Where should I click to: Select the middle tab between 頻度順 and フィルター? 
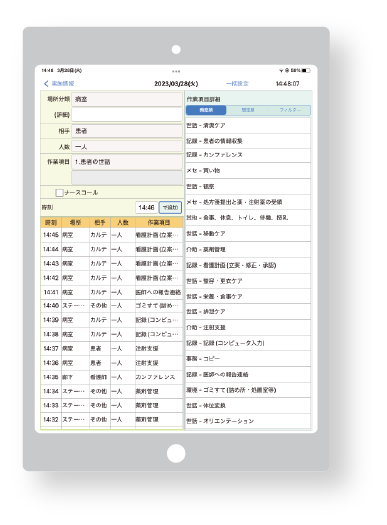[247, 110]
